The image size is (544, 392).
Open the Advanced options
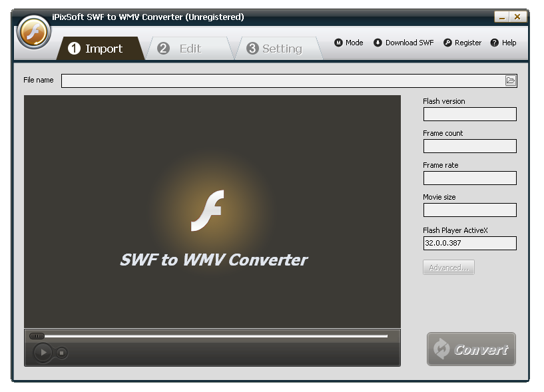(x=448, y=267)
